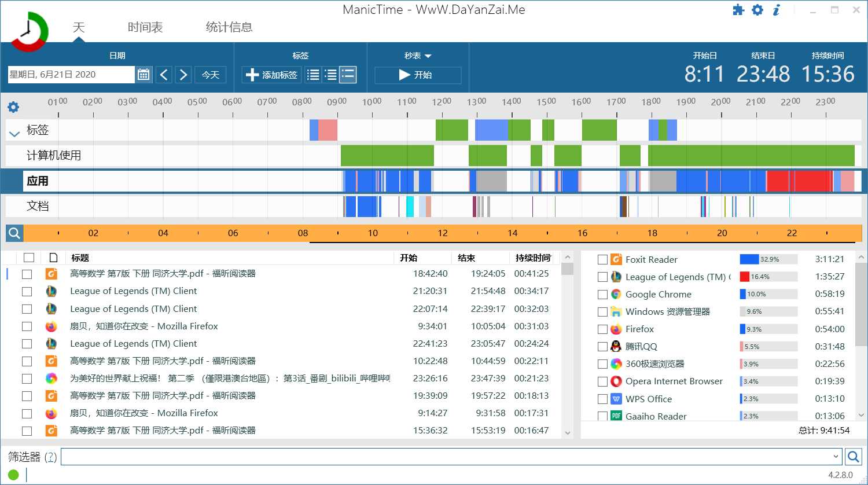Check the 腾讯QQ application checkbox
Screen dimensions: 868x485
pyautogui.click(x=602, y=347)
